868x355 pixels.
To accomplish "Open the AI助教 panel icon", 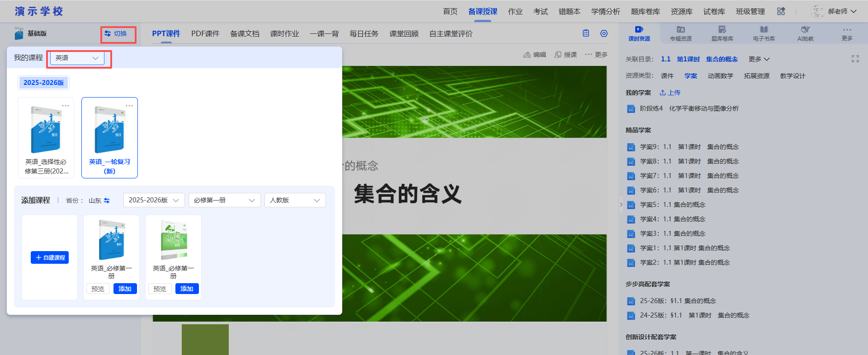I will coord(806,29).
